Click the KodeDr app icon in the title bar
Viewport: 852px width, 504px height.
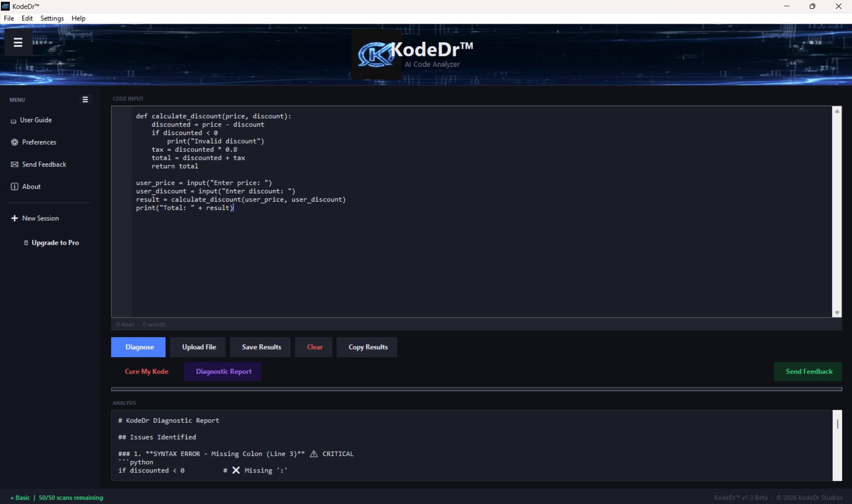(5, 6)
